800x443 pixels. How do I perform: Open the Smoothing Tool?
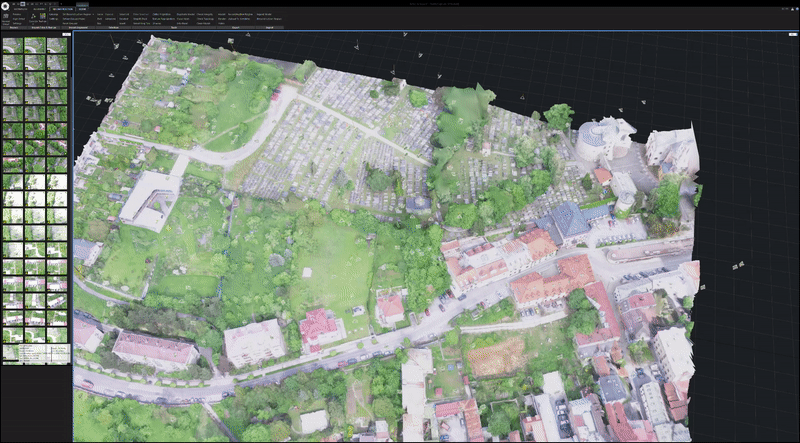(x=140, y=24)
